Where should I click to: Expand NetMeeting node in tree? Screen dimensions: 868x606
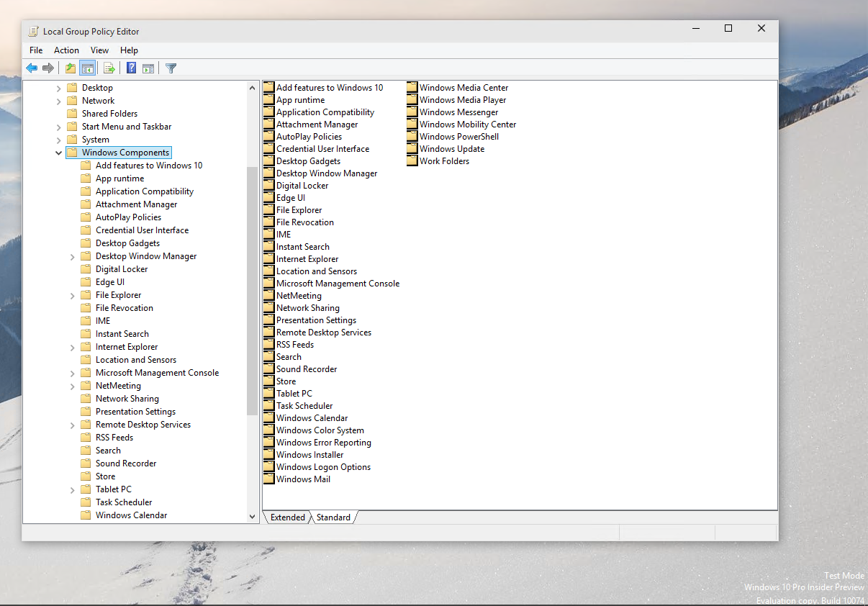click(73, 386)
